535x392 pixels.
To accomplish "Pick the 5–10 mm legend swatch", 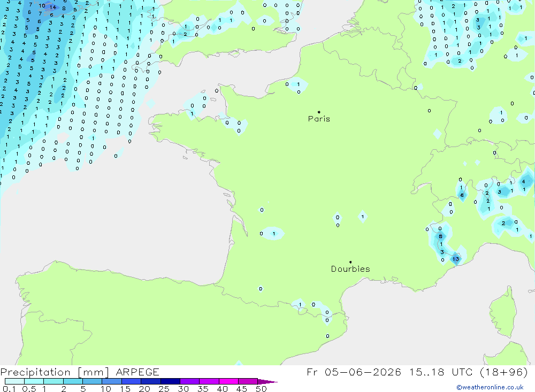I will click(x=93, y=381).
